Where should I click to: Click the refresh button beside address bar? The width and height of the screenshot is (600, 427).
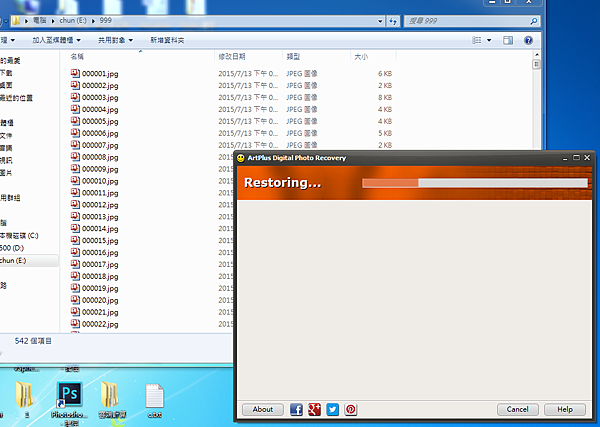point(393,21)
